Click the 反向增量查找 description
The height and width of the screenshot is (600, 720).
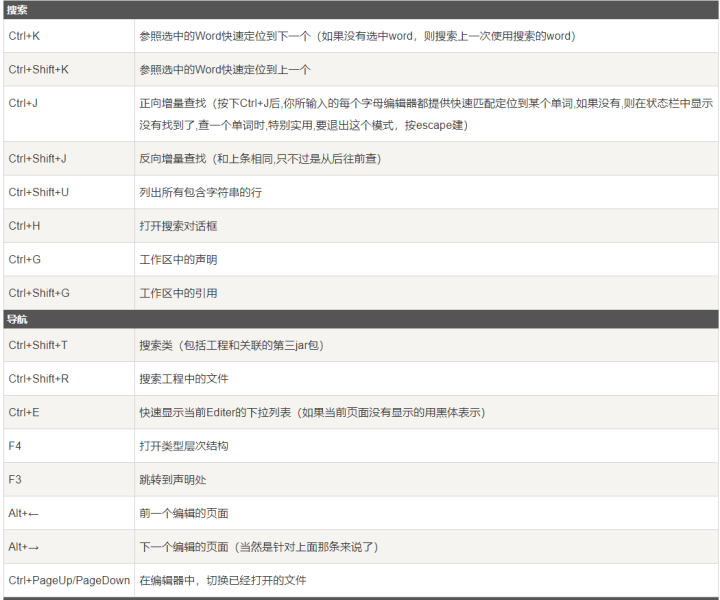[x=260, y=159]
